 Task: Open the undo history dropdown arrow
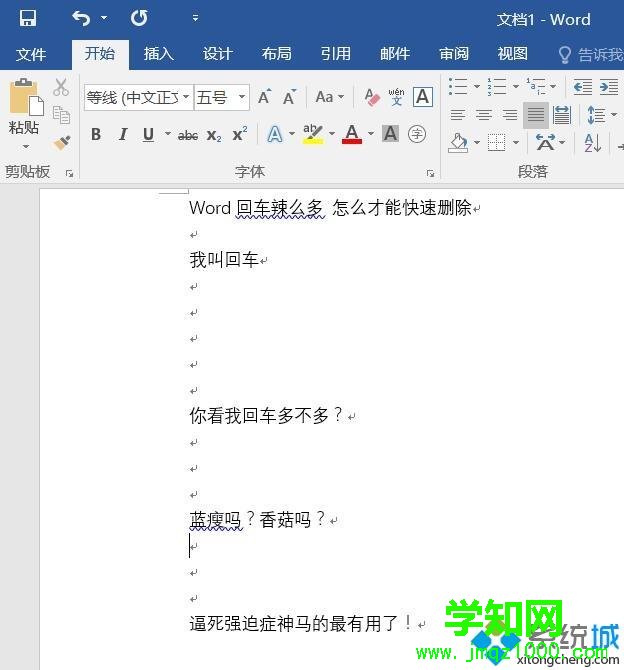point(104,18)
